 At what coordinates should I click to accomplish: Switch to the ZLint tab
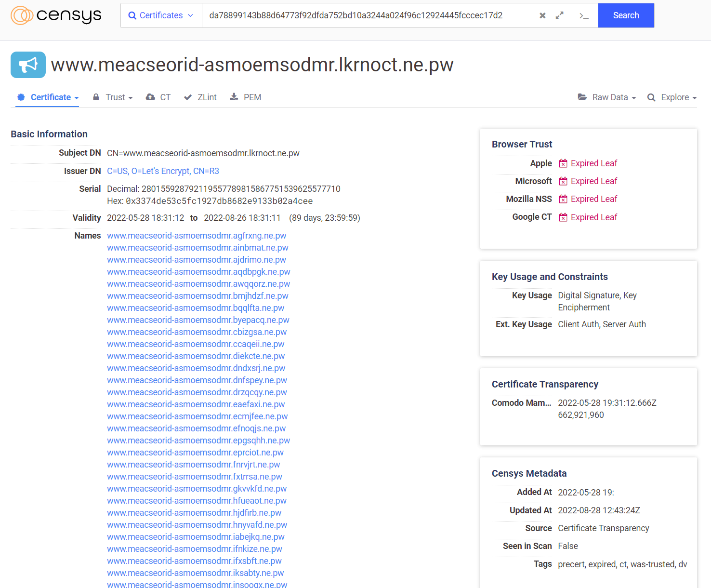[x=200, y=97]
